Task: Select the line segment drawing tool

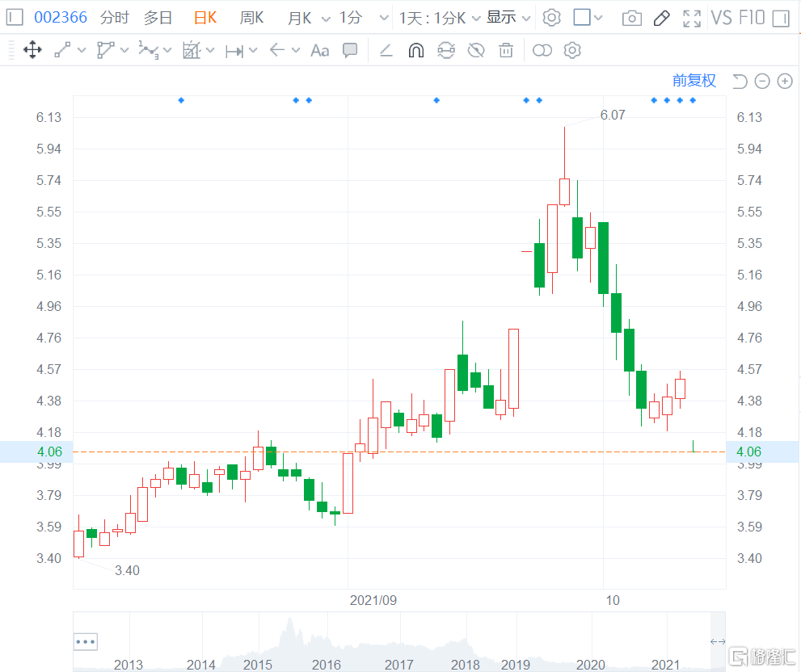Action: [62, 50]
